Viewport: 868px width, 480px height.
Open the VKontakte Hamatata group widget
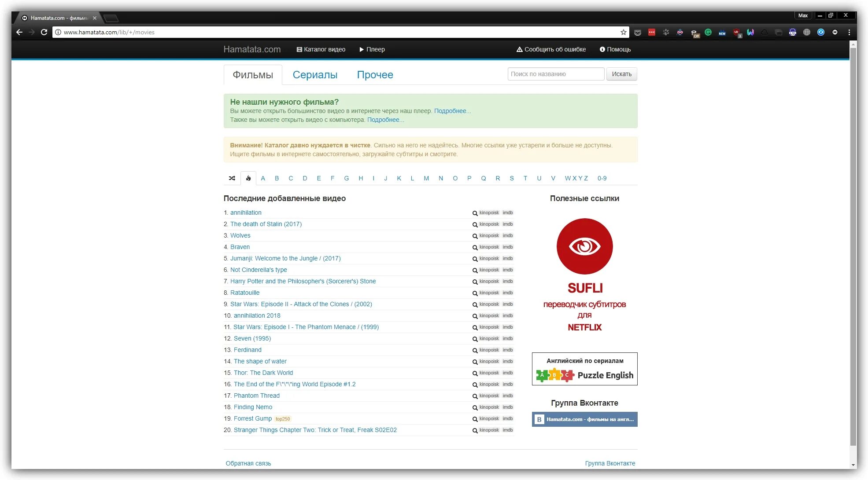[x=584, y=419]
